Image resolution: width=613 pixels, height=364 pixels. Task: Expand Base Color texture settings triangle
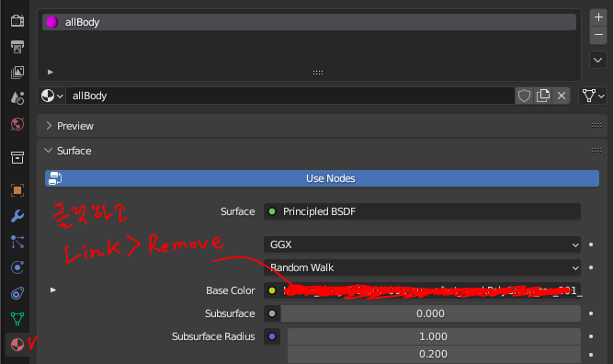53,290
